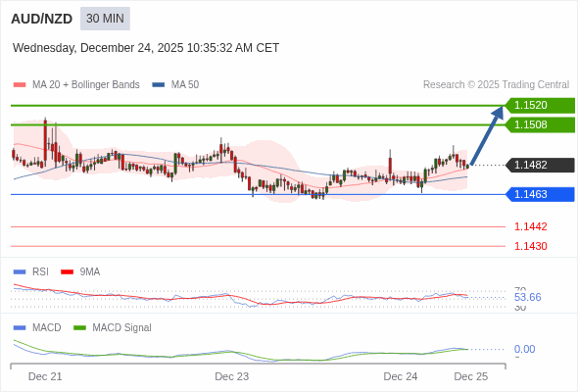Click the green MACD Signal legend swatch
The image size is (578, 392).
(x=79, y=328)
